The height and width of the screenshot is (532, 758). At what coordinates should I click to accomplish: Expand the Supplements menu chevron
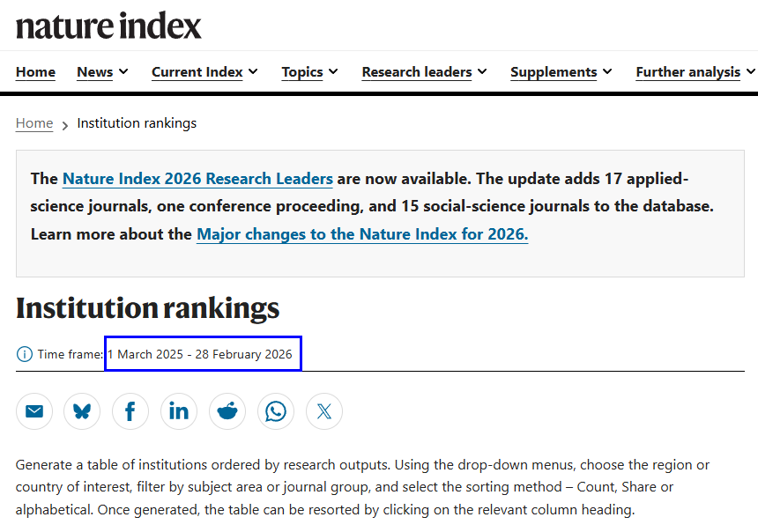click(607, 71)
